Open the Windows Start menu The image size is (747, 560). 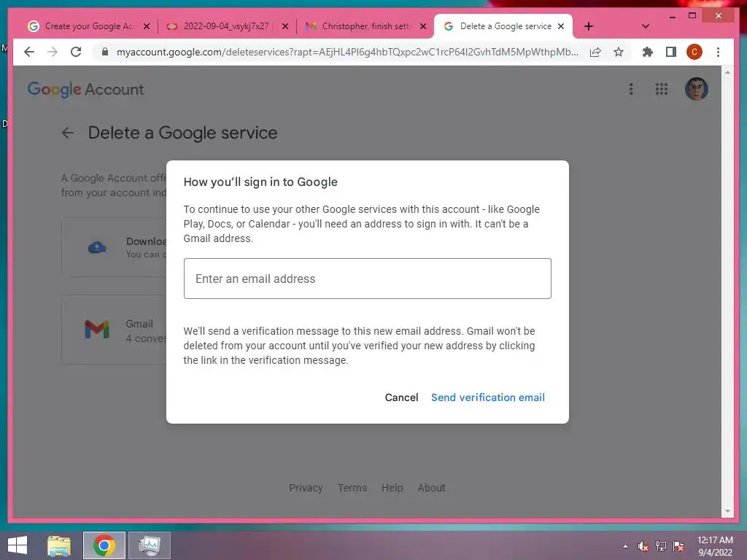(x=18, y=545)
